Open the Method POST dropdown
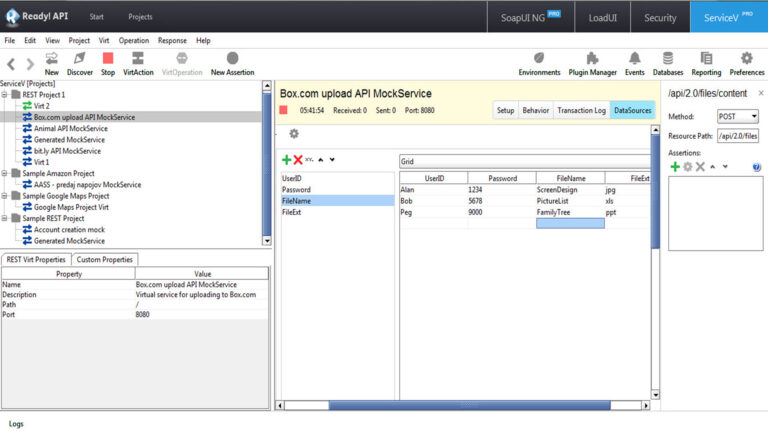This screenshot has width=768, height=432. [738, 117]
